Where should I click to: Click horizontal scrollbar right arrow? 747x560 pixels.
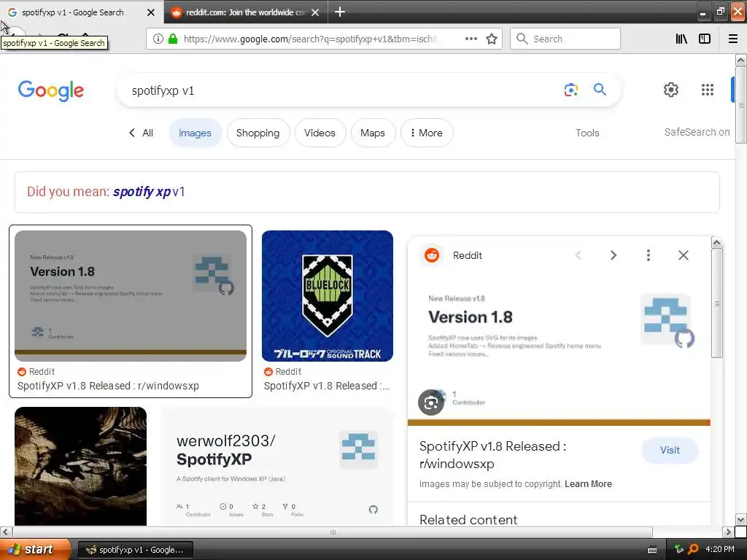coord(727,532)
